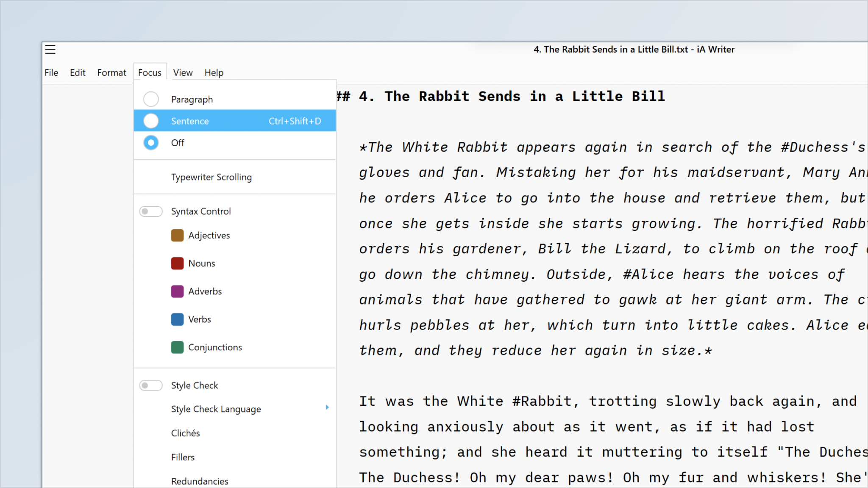This screenshot has height=488, width=868.
Task: Toggle the Syntax Control switch
Action: click(x=151, y=211)
